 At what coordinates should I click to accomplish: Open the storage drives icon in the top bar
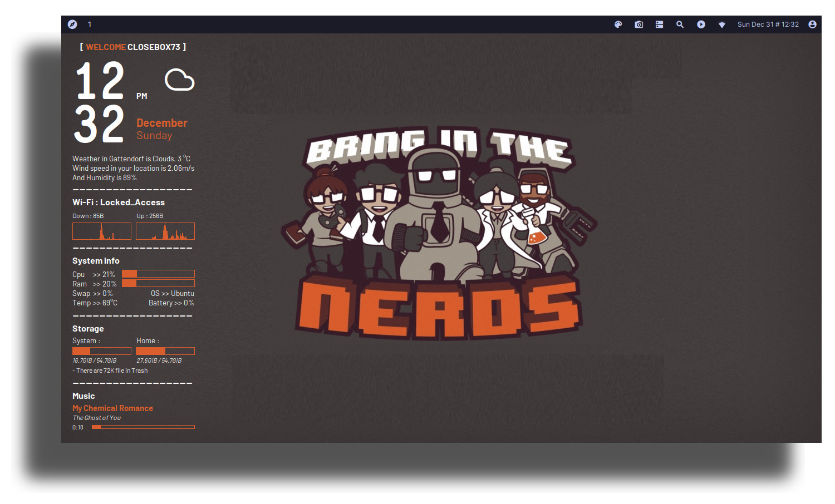659,24
